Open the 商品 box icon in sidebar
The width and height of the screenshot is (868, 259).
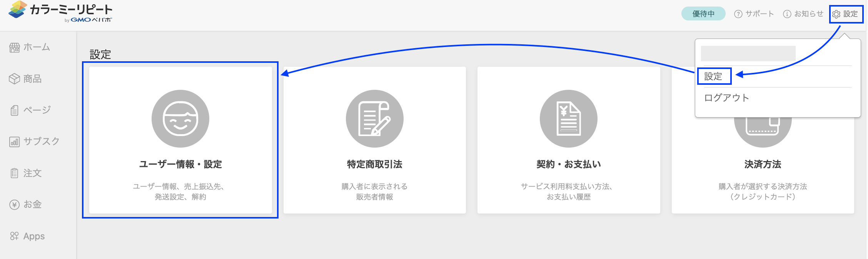pyautogui.click(x=14, y=79)
